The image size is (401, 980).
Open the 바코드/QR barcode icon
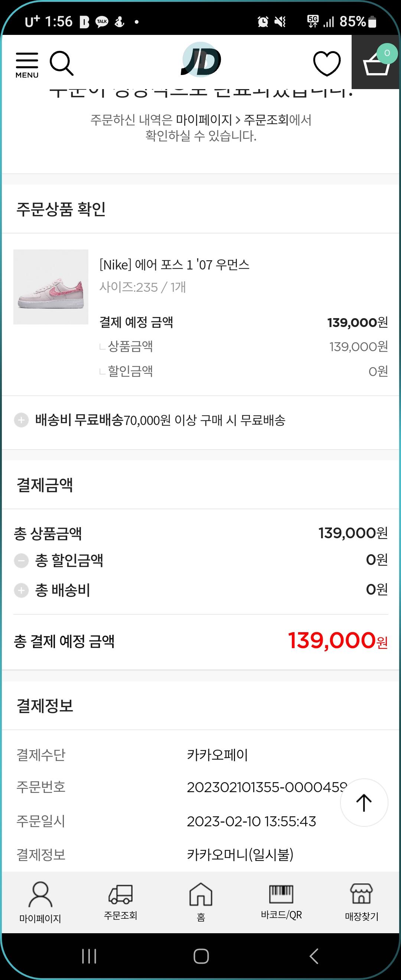[281, 902]
